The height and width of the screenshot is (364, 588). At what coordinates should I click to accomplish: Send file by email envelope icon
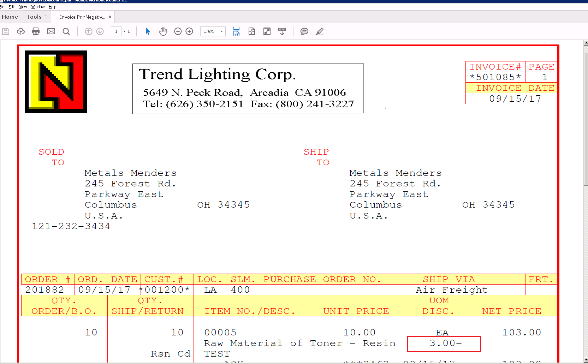(x=51, y=31)
